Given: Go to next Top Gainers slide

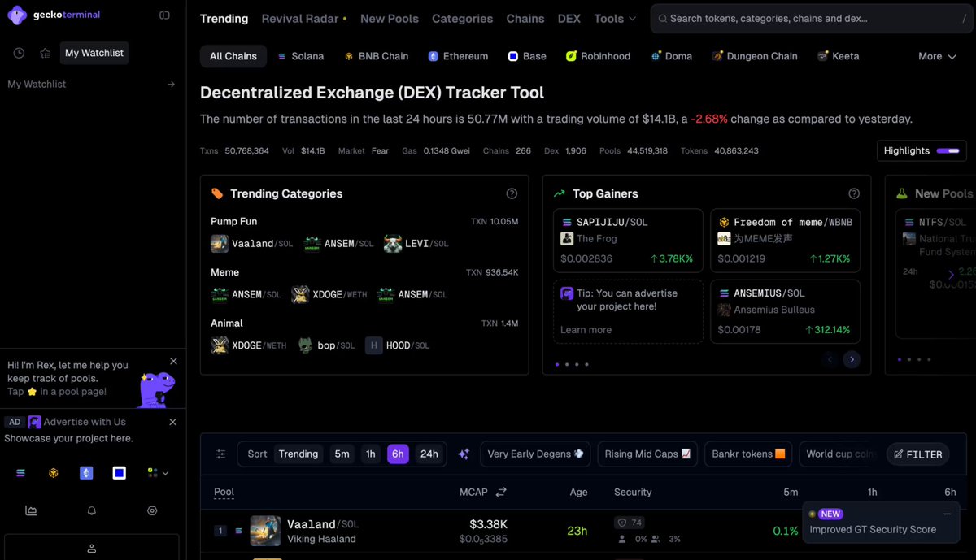Looking at the screenshot, I should [852, 359].
